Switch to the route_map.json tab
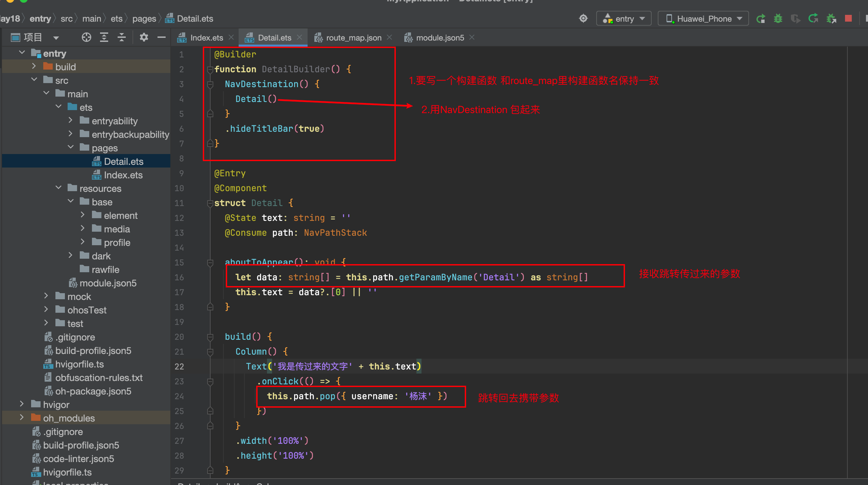The width and height of the screenshot is (868, 485). (353, 38)
